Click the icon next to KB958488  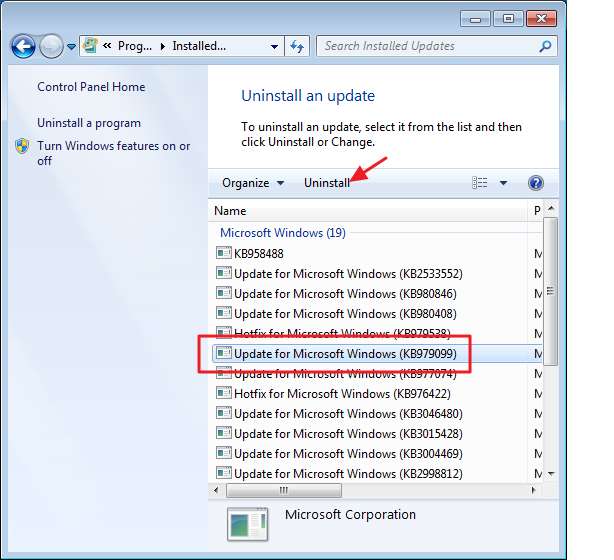click(x=224, y=253)
